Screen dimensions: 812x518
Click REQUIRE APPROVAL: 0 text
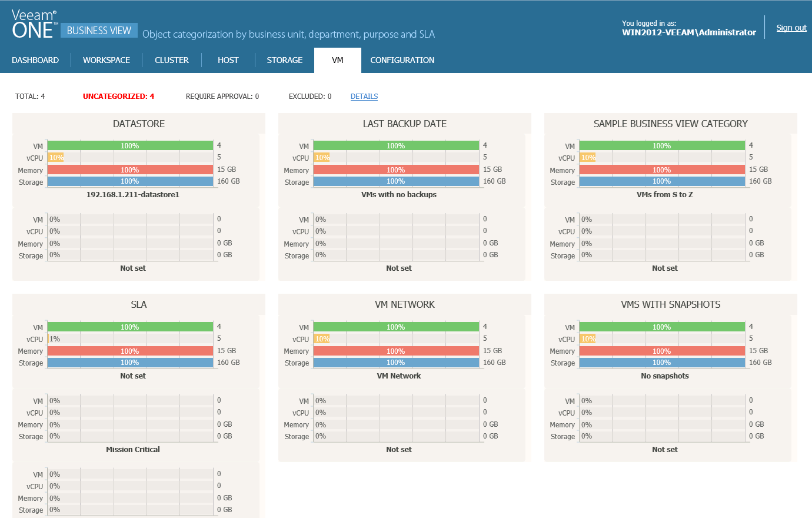pos(222,97)
